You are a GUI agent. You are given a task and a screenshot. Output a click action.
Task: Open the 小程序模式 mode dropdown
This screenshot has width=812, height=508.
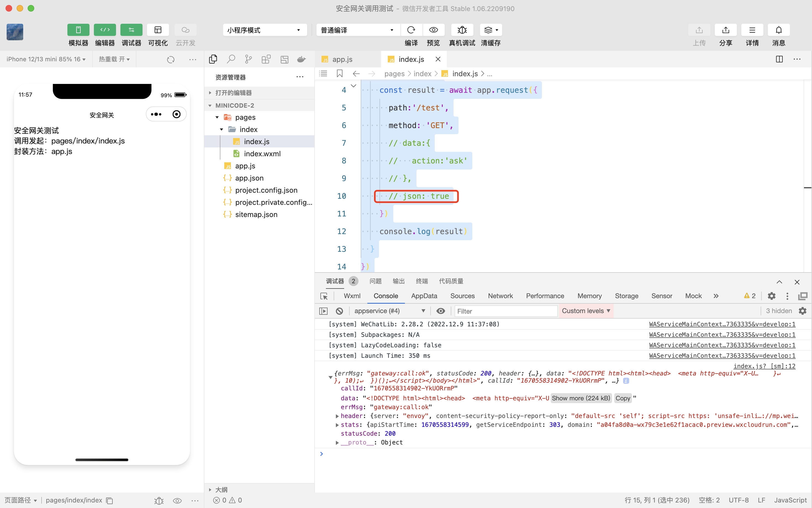point(265,30)
